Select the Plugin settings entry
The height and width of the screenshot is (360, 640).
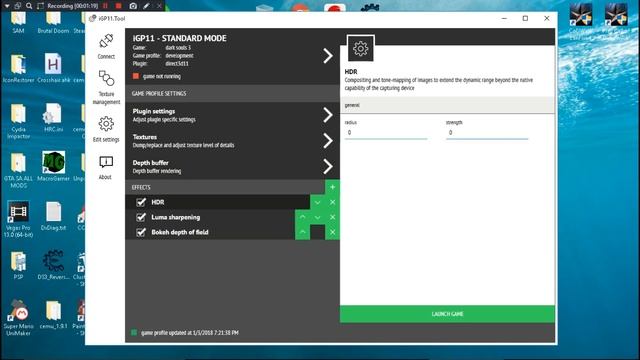232,115
